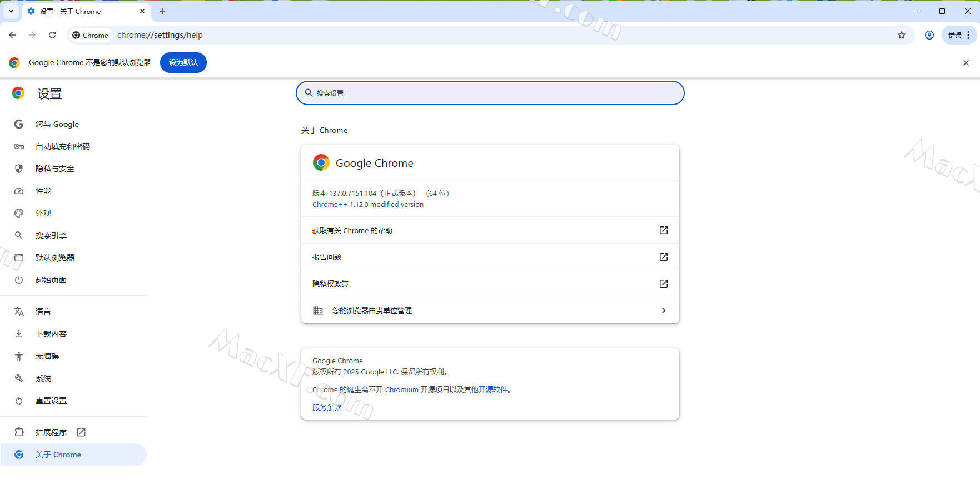Click the 扩展程序 puzzle icon
The width and height of the screenshot is (980, 498).
tap(19, 432)
